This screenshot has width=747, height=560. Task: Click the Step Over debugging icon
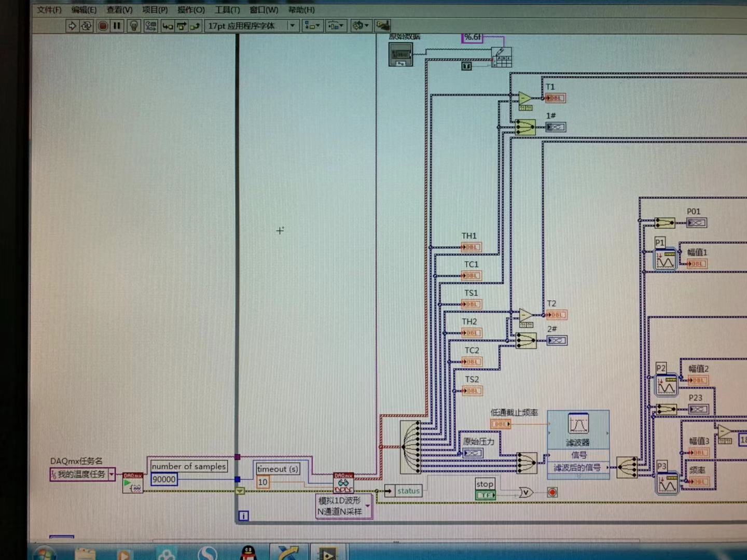pyautogui.click(x=181, y=25)
